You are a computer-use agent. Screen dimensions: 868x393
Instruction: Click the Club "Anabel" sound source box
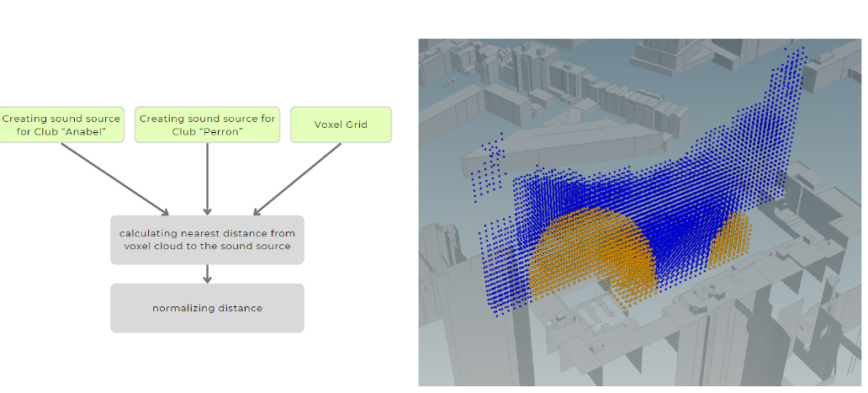click(x=61, y=125)
